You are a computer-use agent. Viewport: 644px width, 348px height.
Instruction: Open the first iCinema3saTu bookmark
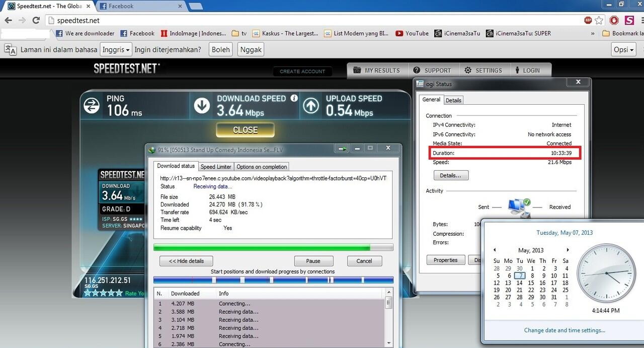[x=457, y=34]
